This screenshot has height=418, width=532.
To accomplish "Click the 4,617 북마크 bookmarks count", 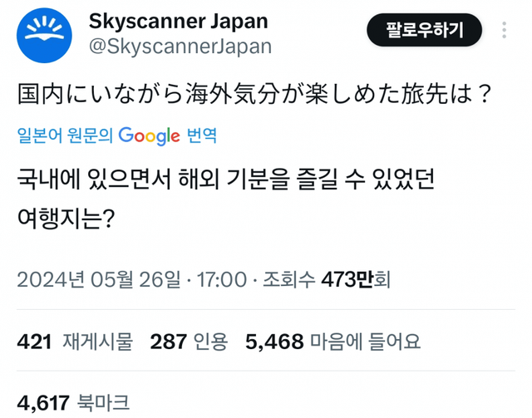I will [x=72, y=402].
